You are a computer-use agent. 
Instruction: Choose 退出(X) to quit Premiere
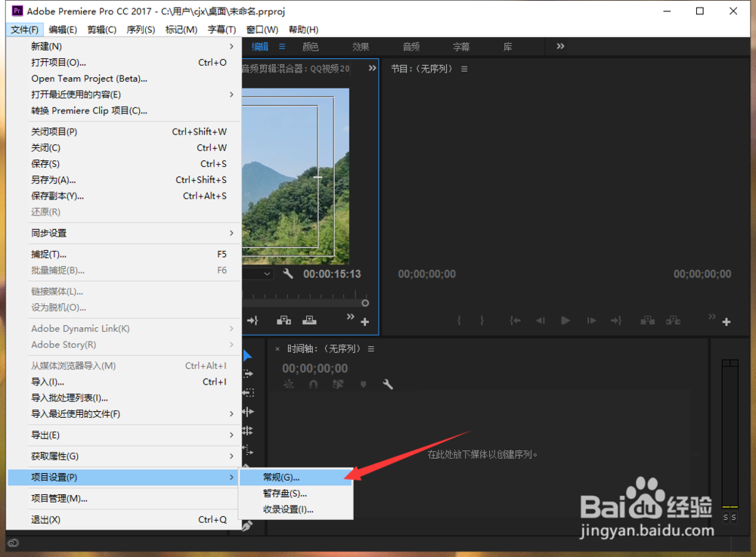click(125, 519)
